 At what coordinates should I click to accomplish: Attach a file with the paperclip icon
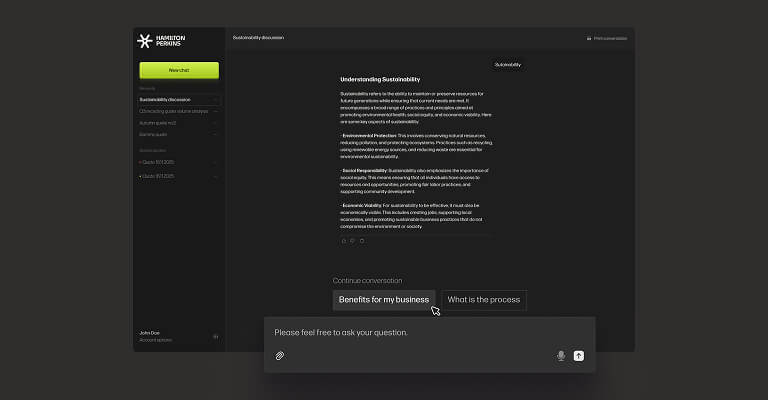point(280,355)
